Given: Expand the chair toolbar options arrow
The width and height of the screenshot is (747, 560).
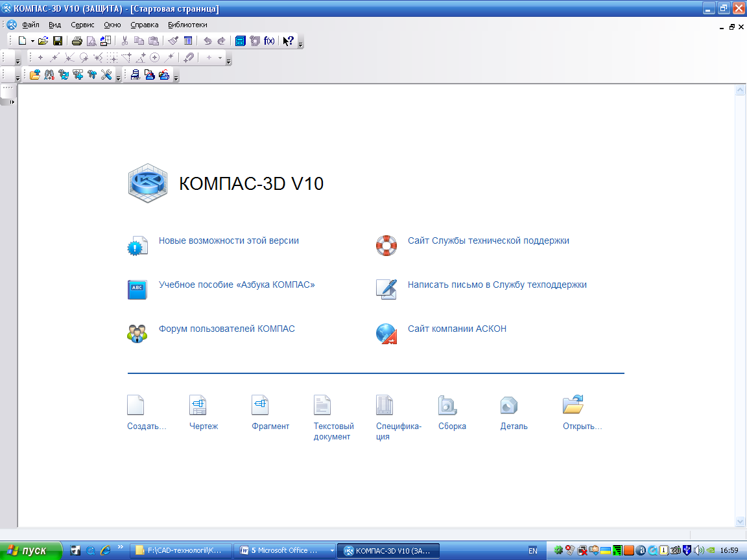Looking at the screenshot, I should point(176,77).
